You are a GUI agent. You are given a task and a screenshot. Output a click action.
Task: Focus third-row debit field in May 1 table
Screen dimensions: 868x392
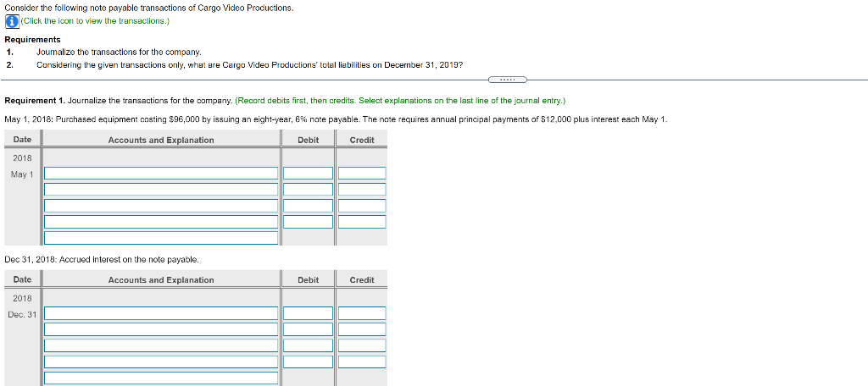309,206
